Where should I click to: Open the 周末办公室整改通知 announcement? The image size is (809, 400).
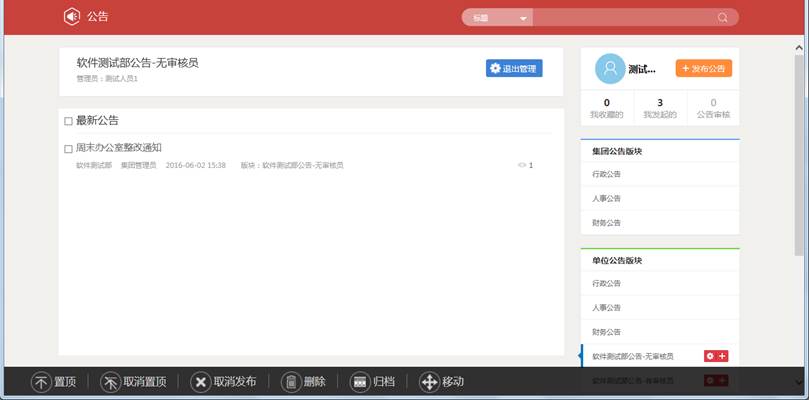119,148
